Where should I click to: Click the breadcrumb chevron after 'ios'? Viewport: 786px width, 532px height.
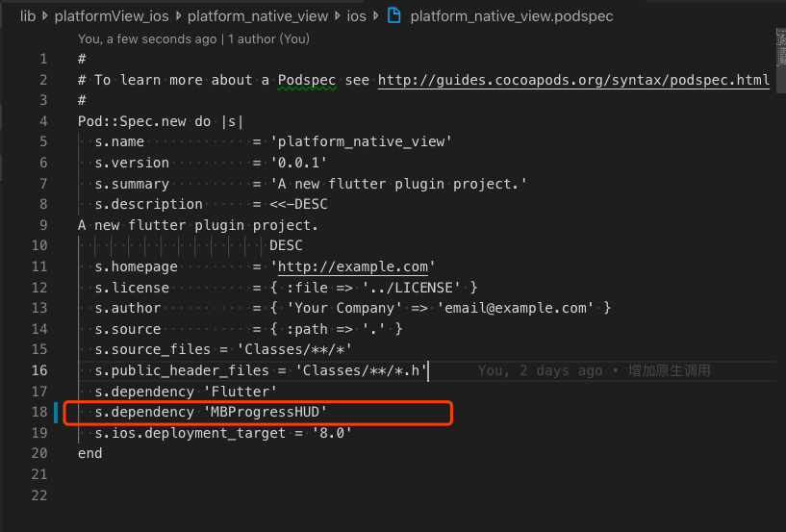point(376,16)
